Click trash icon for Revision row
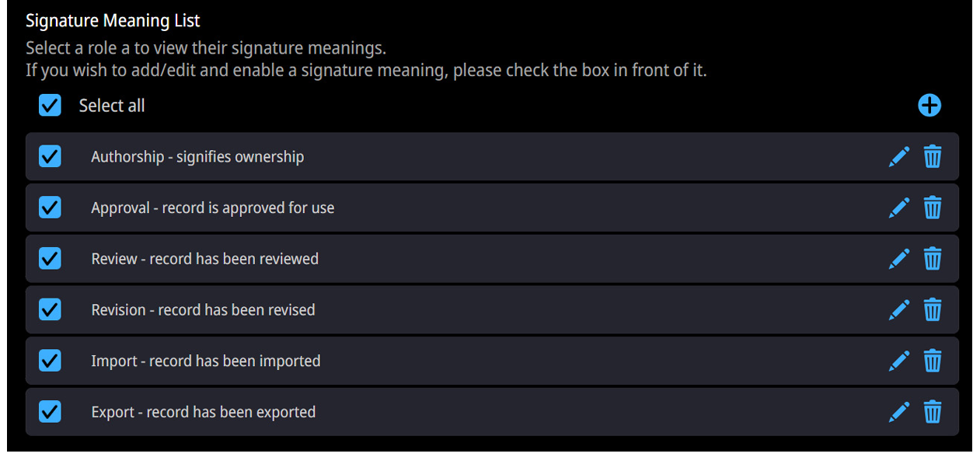The height and width of the screenshot is (457, 980). click(933, 310)
